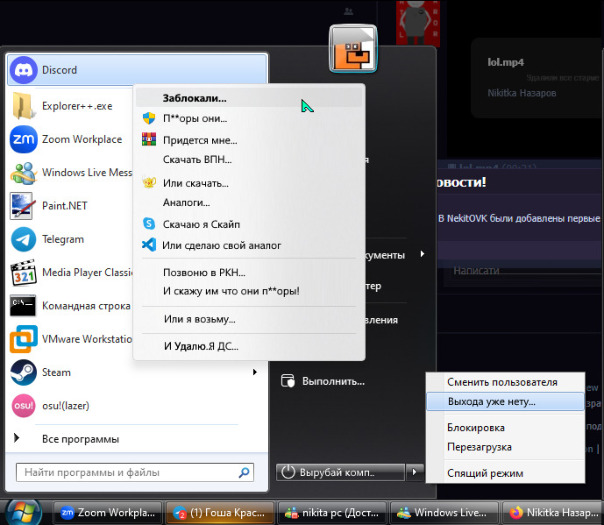604x525 pixels.
Task: Click Nikitka Назаров name in browser
Action: click(x=522, y=93)
